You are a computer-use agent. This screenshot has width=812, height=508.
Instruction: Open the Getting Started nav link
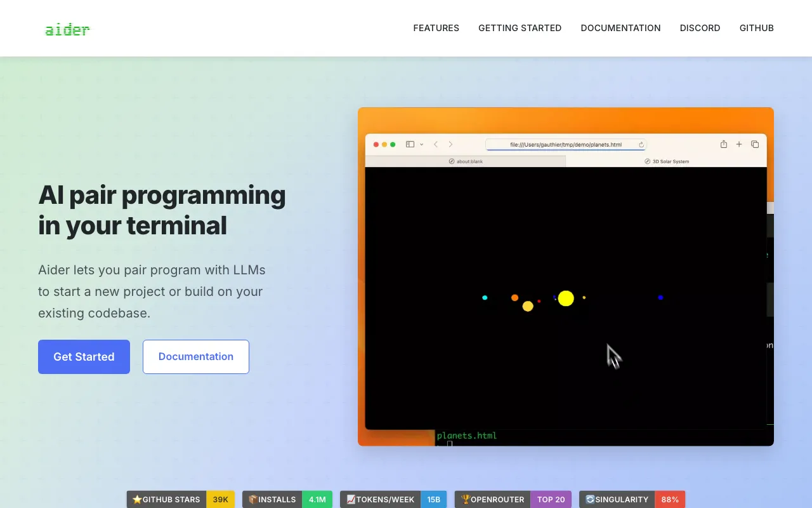(x=520, y=28)
